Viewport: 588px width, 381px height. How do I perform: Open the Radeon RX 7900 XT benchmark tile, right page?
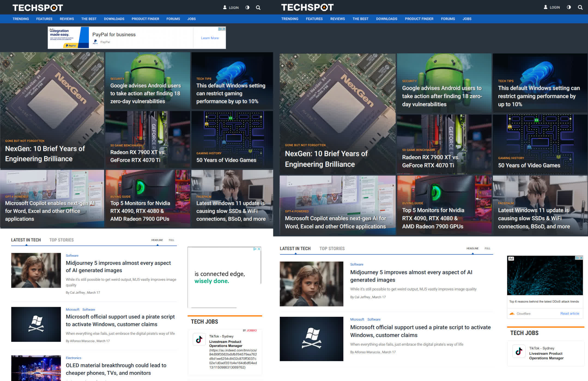[x=444, y=144]
